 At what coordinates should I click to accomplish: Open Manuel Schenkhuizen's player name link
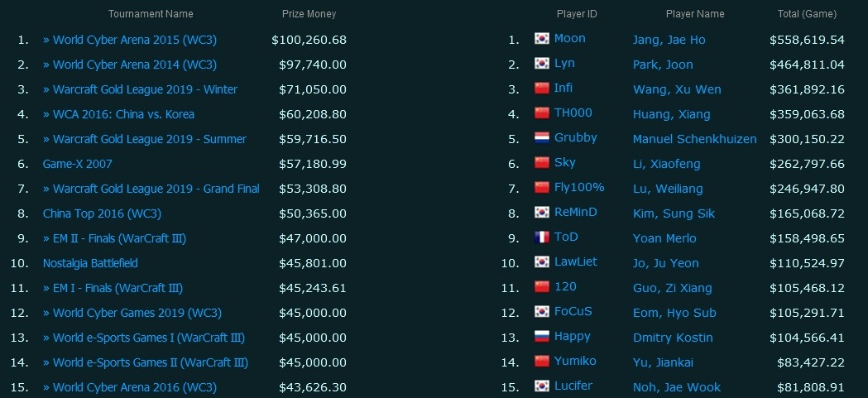695,139
